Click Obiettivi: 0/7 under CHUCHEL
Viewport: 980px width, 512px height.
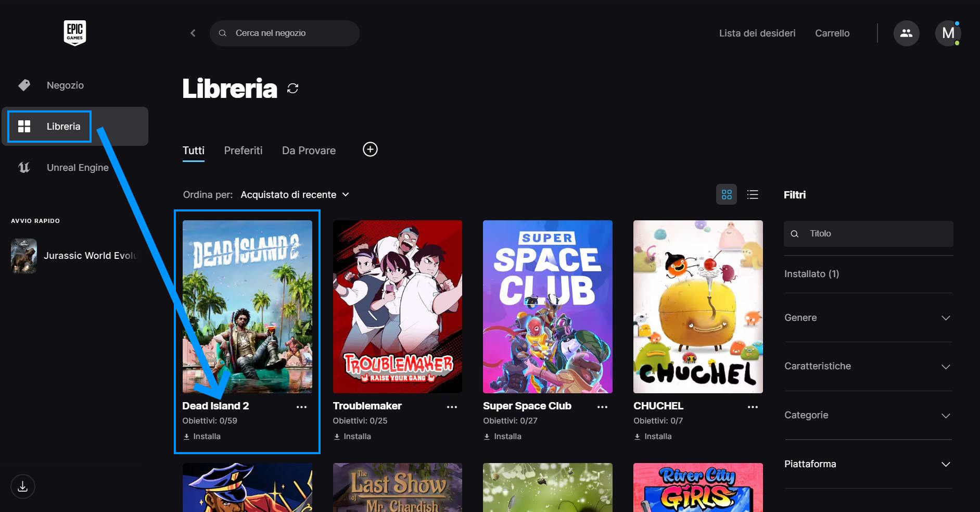[x=658, y=421]
